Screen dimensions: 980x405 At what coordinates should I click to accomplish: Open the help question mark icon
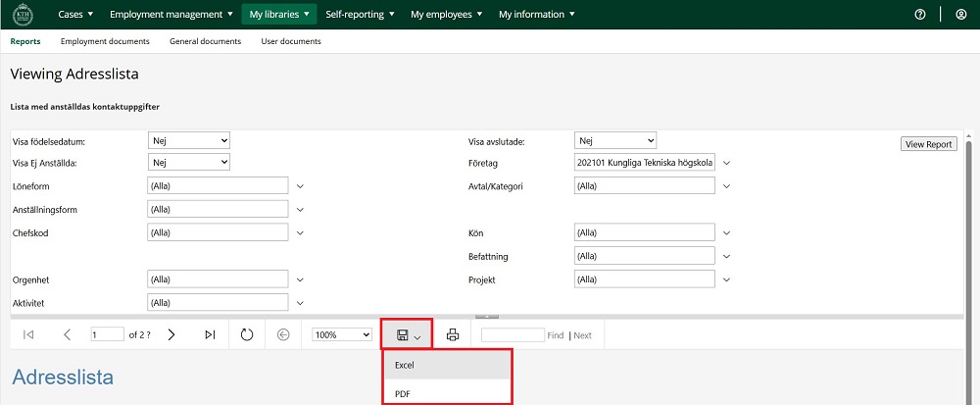[x=920, y=15]
